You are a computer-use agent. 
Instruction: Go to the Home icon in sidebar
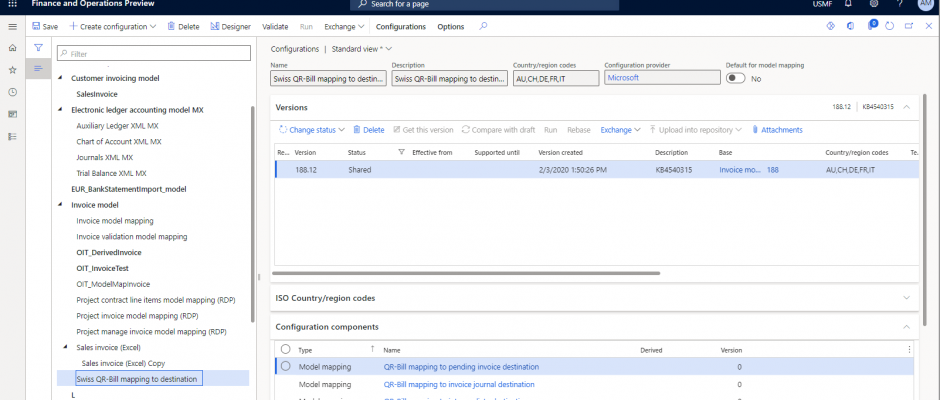pos(13,48)
